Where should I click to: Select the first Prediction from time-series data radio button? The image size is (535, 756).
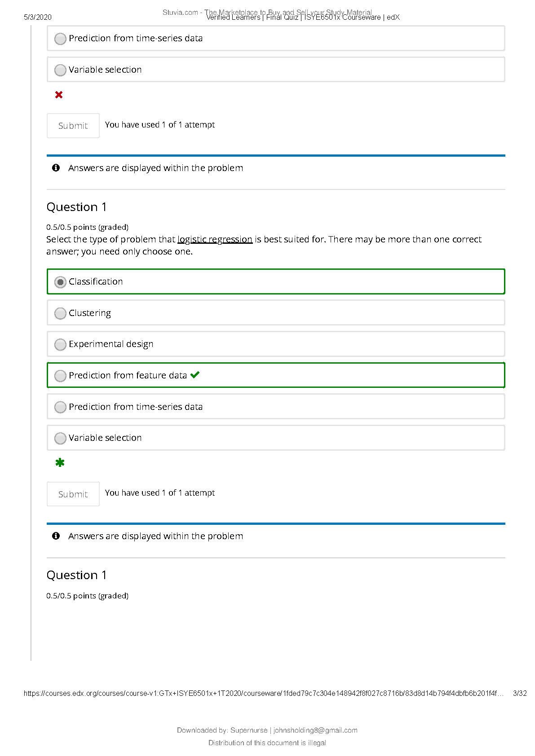[60, 39]
